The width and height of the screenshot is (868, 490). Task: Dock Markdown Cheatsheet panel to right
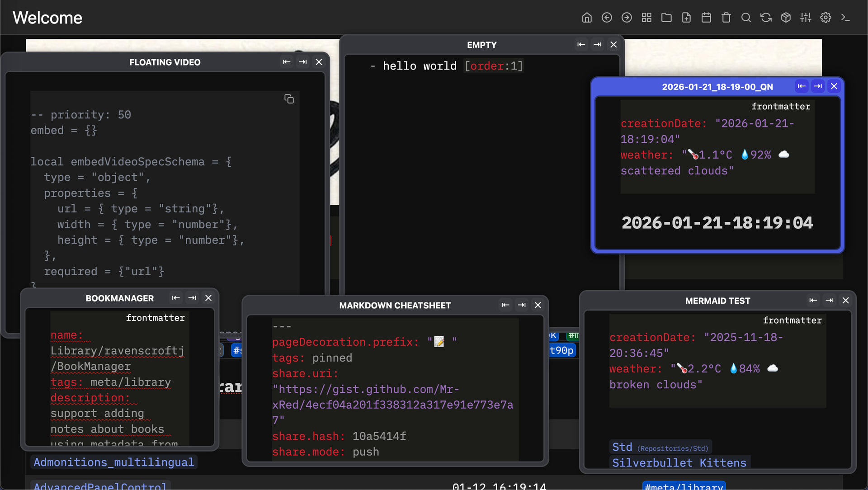pyautogui.click(x=522, y=305)
